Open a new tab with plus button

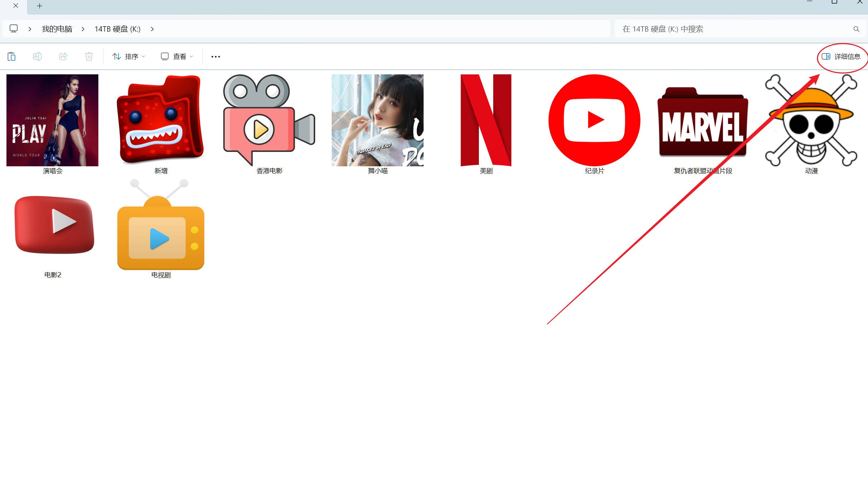[x=39, y=6]
